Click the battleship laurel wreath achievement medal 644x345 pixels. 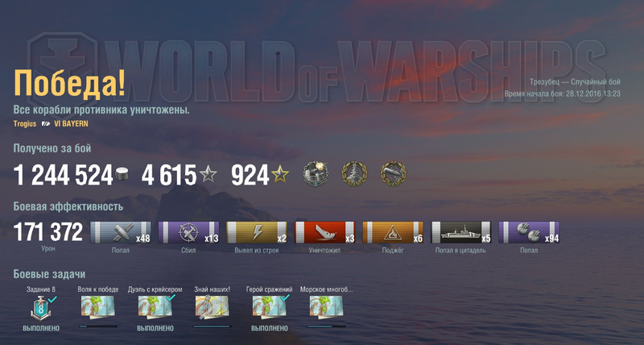point(354,173)
